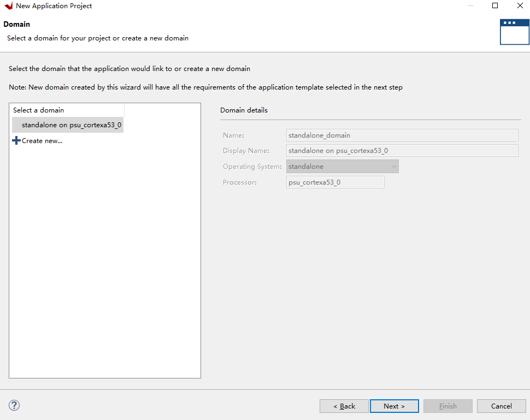Choose the "Create new..." domain entry text
Image resolution: width=530 pixels, height=420 pixels.
pyautogui.click(x=42, y=141)
